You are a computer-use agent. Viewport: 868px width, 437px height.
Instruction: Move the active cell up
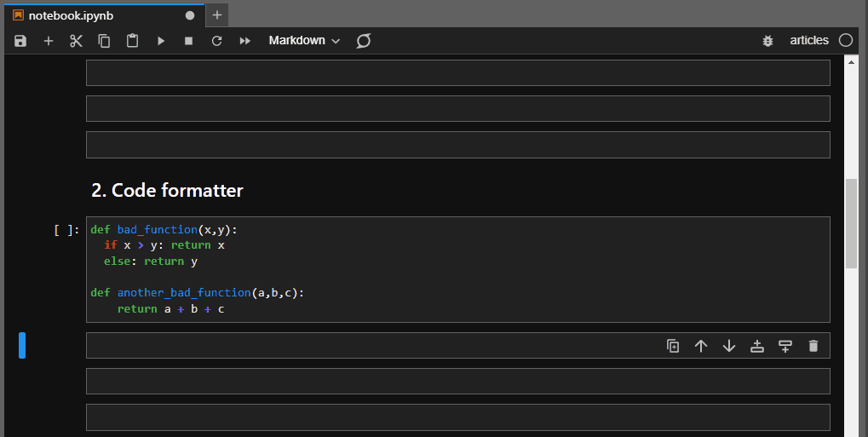point(701,346)
